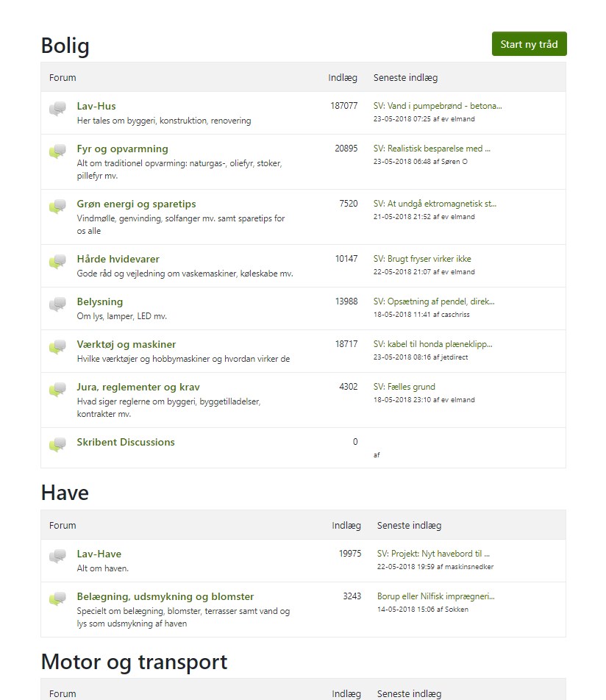Click timestamp '23-05-2018 07:25 af ev elmand'
This screenshot has width=606, height=700.
pos(424,119)
